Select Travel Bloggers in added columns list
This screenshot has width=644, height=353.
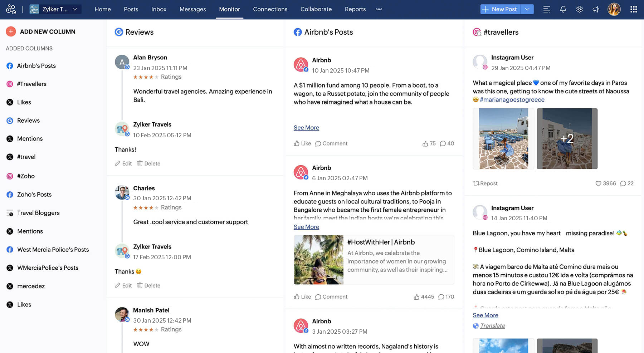pyautogui.click(x=38, y=213)
